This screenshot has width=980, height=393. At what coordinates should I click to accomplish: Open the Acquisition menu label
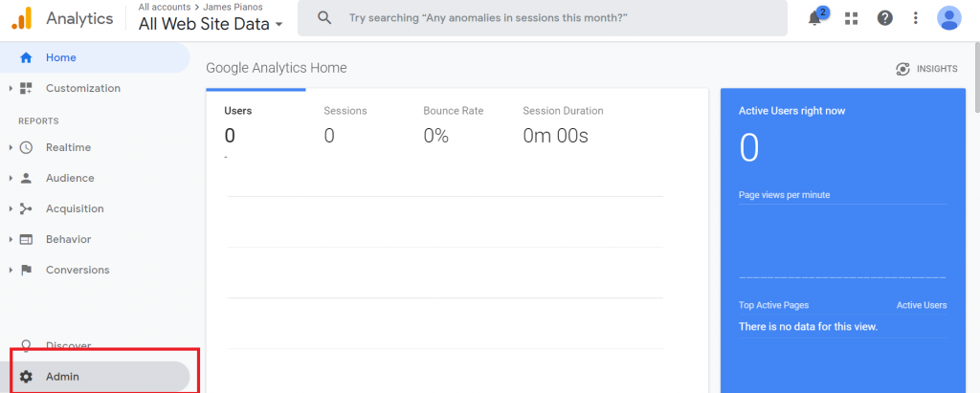pos(75,208)
